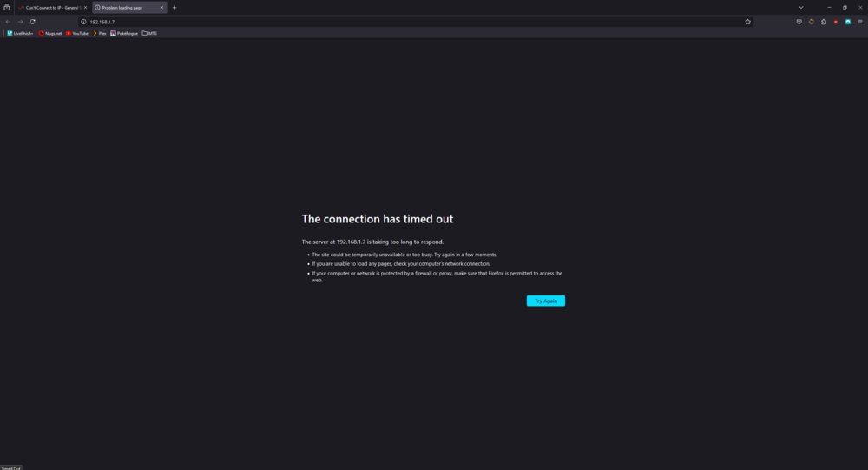
Task: Open the Nugs.net bookmark
Action: (50, 33)
